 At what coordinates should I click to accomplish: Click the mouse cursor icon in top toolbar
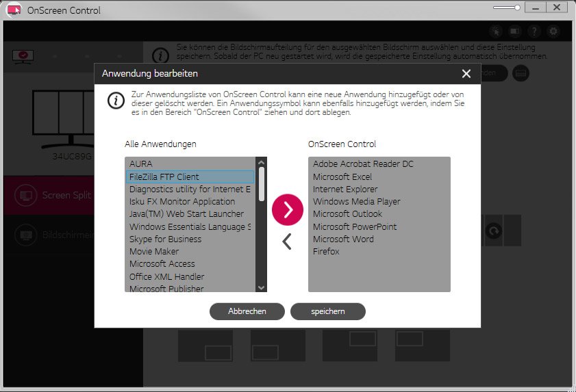(x=496, y=31)
